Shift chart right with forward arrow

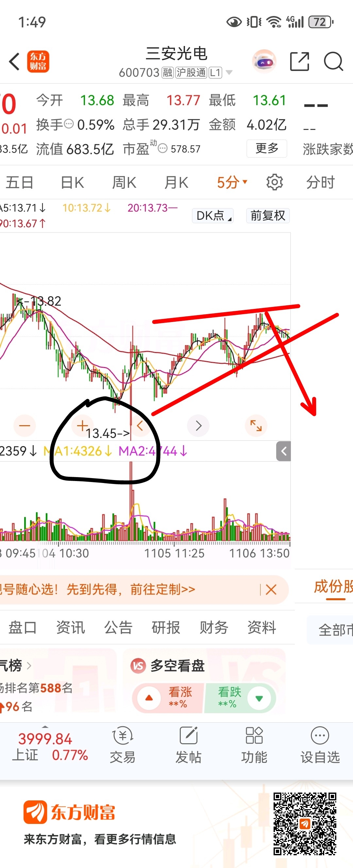[198, 426]
